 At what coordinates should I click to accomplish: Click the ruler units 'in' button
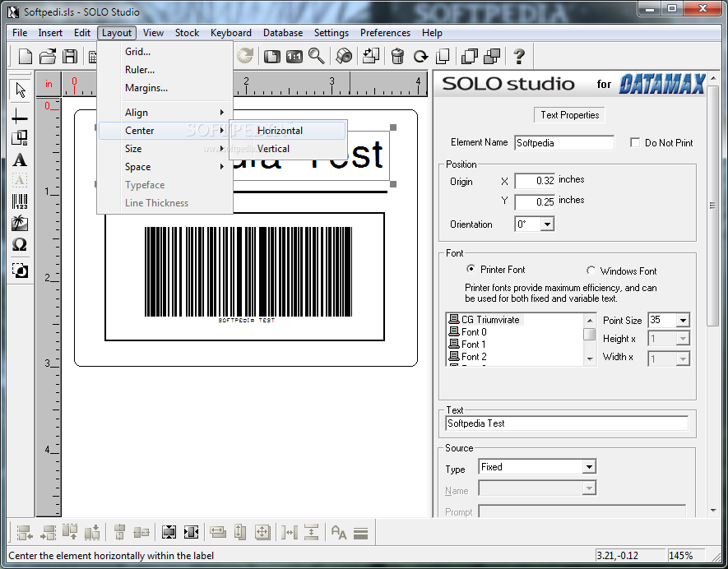pos(49,85)
